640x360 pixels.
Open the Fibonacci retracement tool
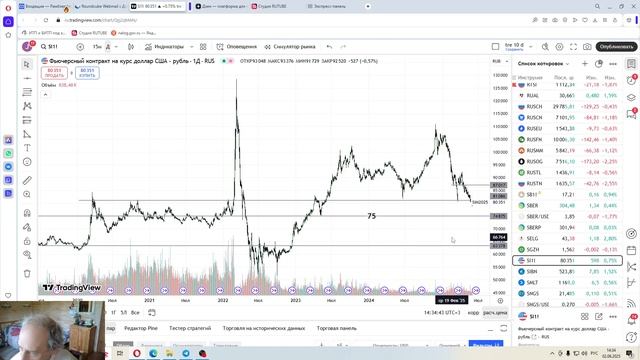(27, 92)
